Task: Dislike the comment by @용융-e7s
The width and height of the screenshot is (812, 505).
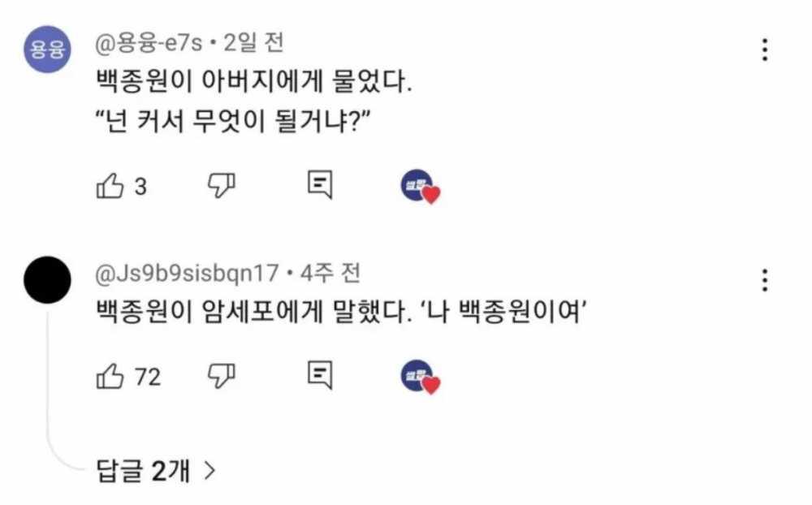Action: [x=221, y=187]
